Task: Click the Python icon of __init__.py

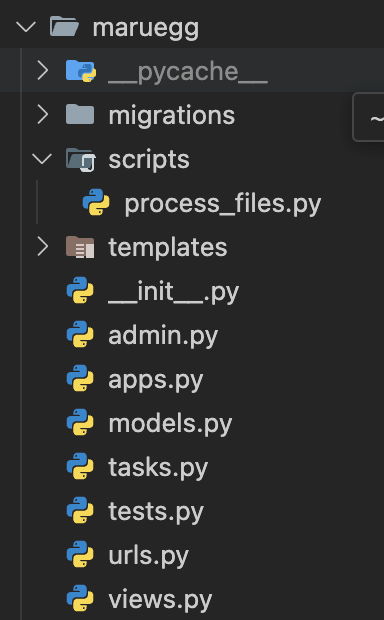Action: (x=80, y=290)
